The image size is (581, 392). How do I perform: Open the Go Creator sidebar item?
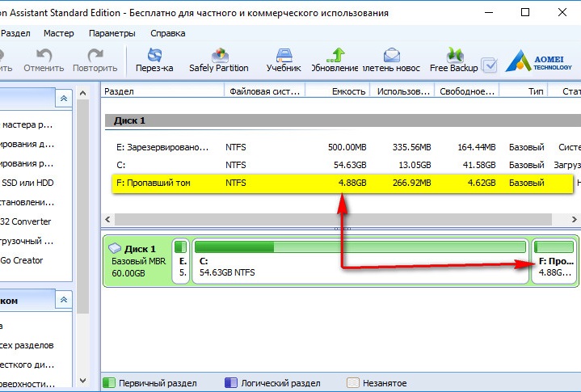22,260
